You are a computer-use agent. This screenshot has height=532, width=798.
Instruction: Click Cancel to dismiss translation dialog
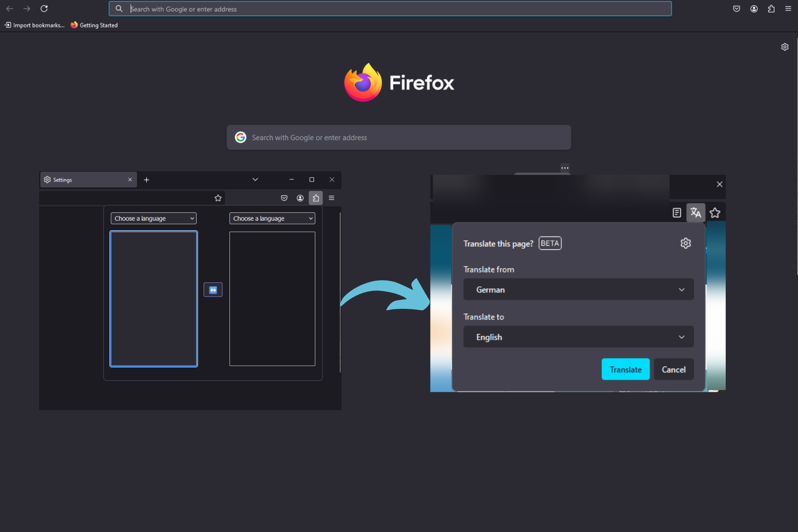(673, 369)
